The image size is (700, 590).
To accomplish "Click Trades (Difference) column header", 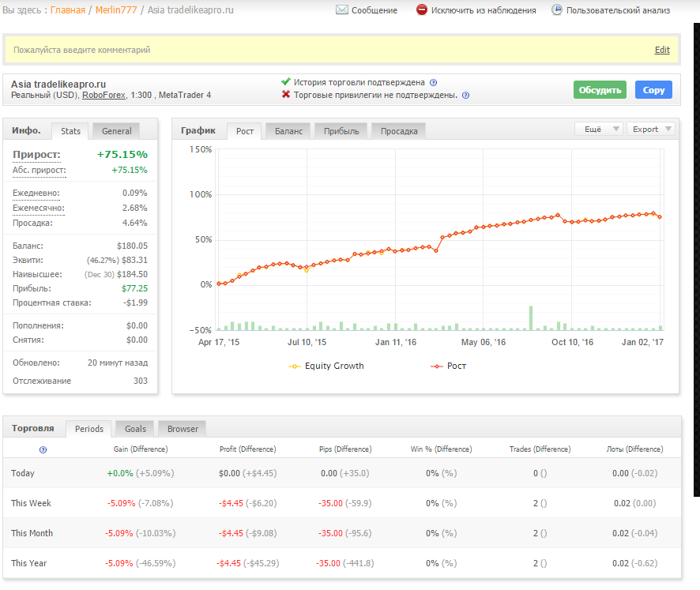I will click(x=540, y=449).
